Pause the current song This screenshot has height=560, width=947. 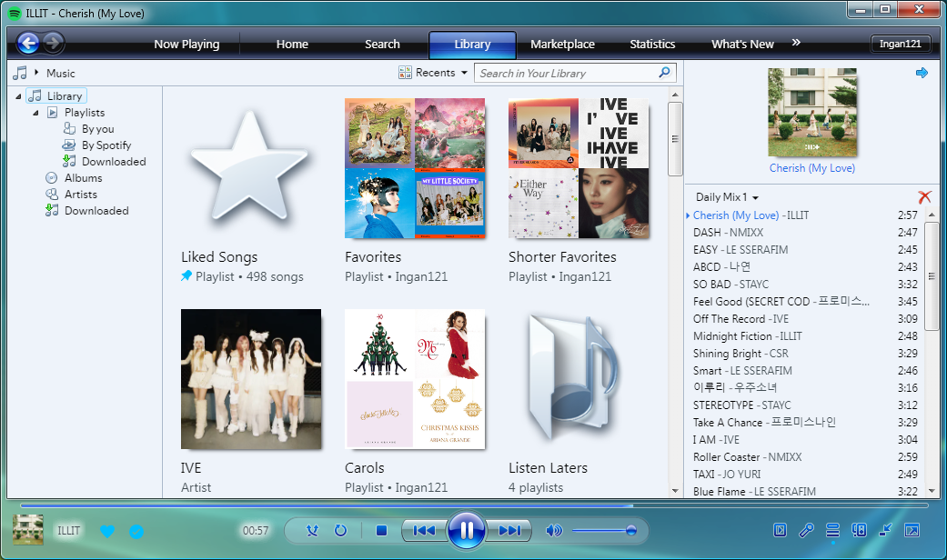pos(467,530)
